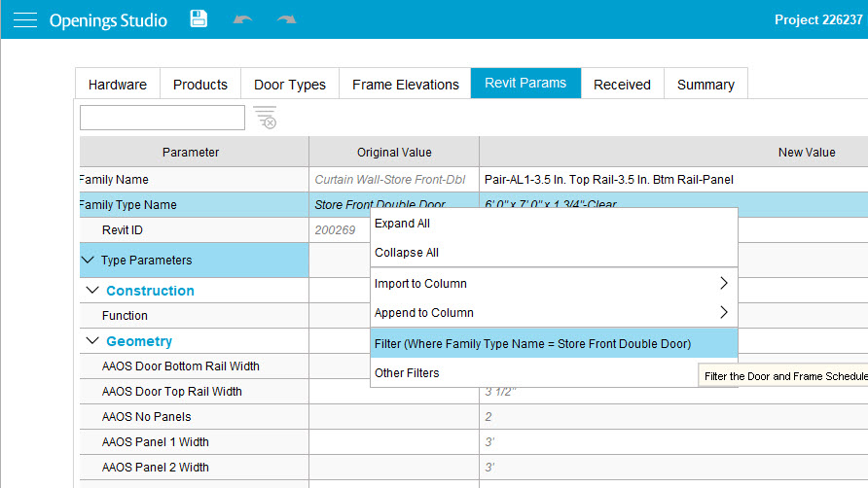Screen dimensions: 868x488
Task: Open the hamburger menu icon
Action: tap(24, 20)
